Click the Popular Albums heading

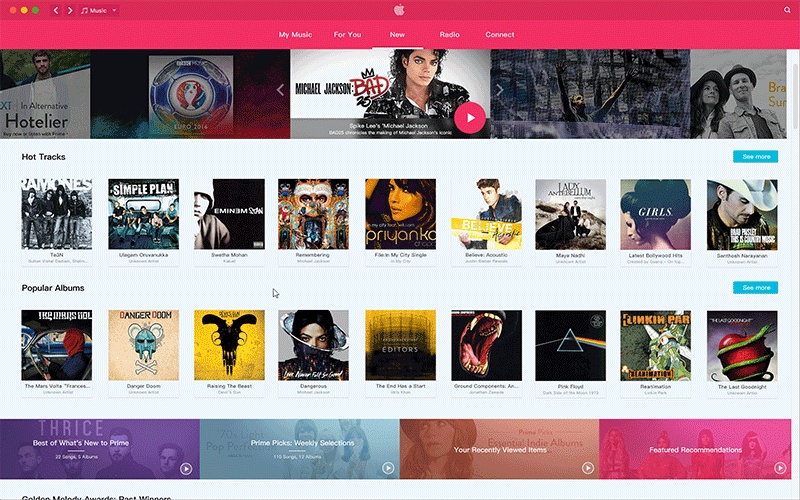tap(53, 288)
